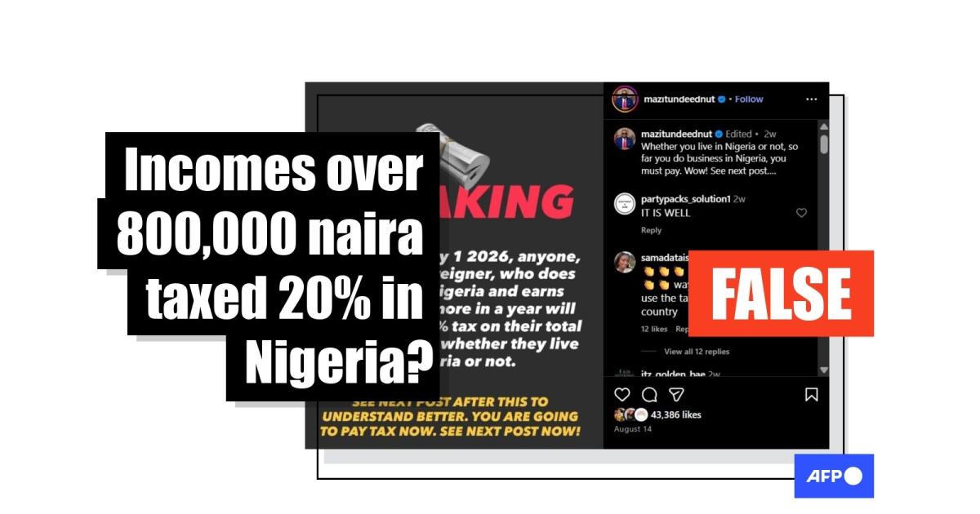Expand View all 12 replies
The width and height of the screenshot is (980, 514).
697,352
